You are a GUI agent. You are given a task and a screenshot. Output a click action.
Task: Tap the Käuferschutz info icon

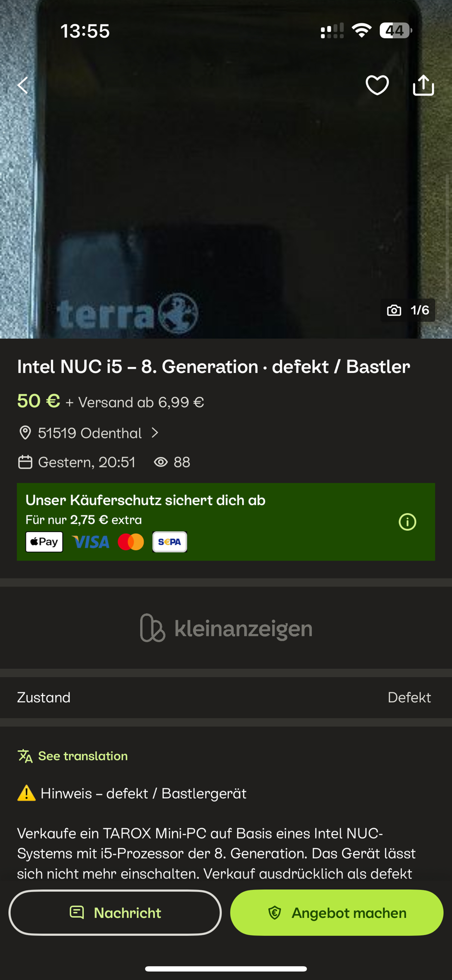coord(407,522)
